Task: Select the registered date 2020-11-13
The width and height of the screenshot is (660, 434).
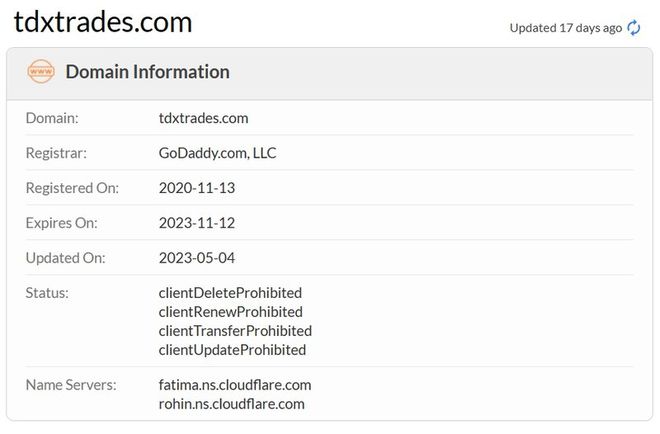Action: click(197, 188)
